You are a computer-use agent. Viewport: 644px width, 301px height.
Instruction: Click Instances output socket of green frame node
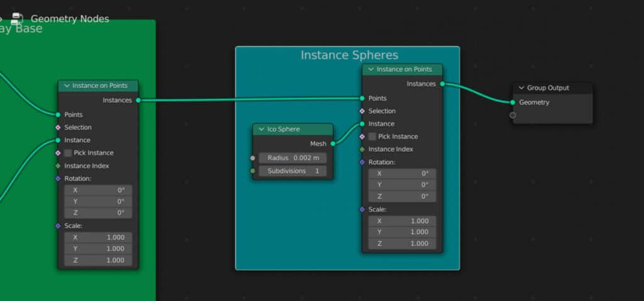point(138,100)
